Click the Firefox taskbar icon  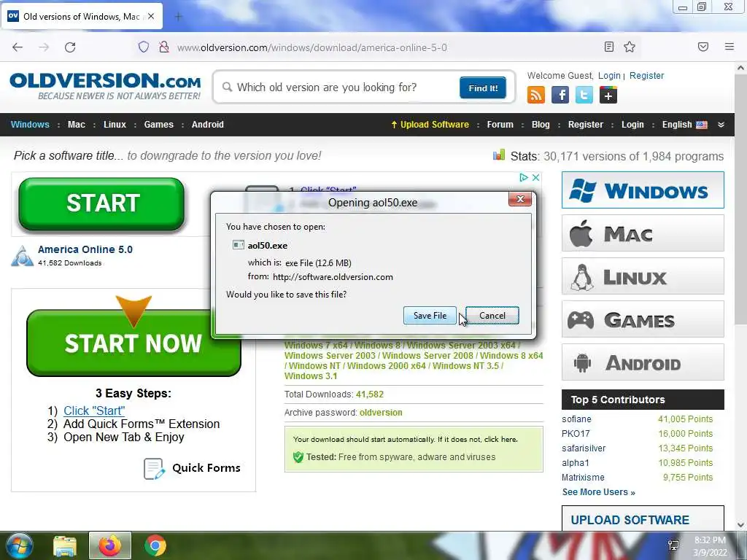(110, 545)
